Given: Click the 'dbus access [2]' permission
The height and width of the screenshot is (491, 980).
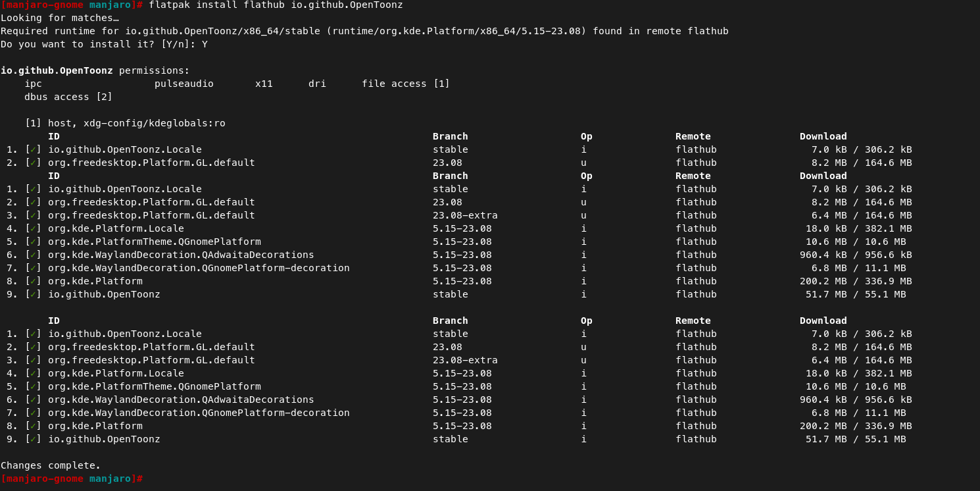Looking at the screenshot, I should pos(68,97).
